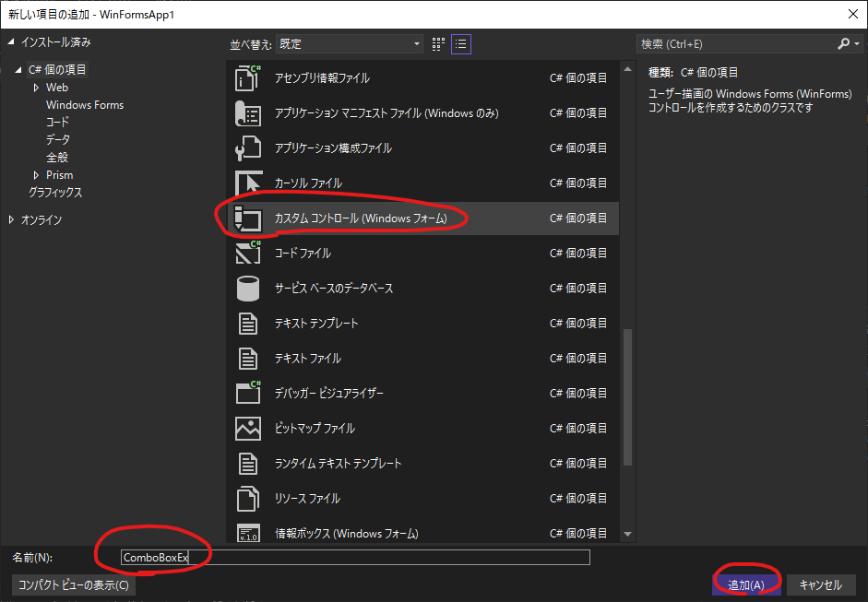Click the template list vertical scrollbar
The image size is (868, 602).
[x=628, y=396]
